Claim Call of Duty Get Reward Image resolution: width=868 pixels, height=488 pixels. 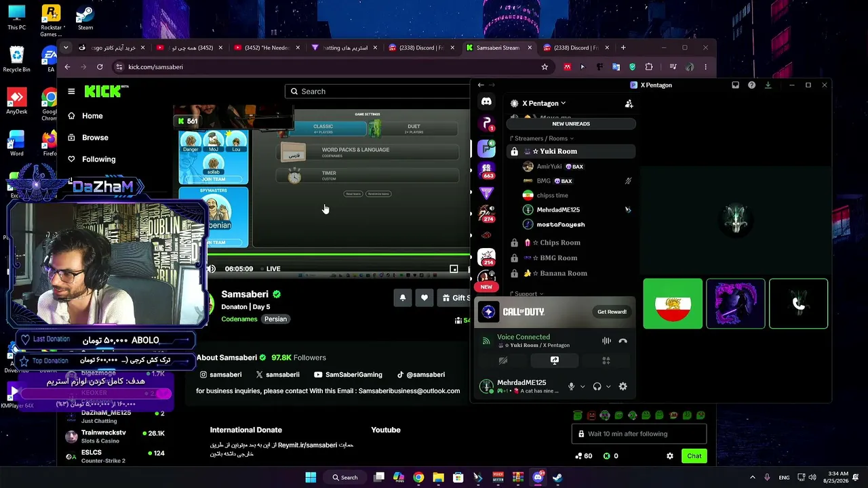(x=612, y=312)
